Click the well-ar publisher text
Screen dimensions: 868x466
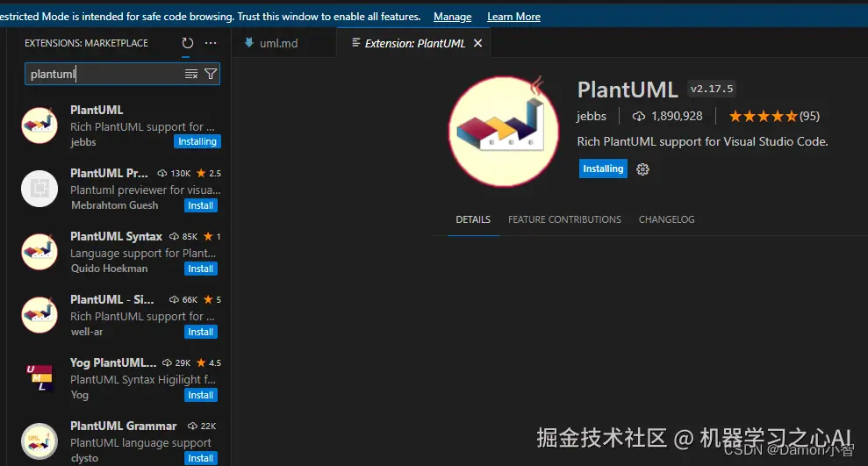coord(87,332)
